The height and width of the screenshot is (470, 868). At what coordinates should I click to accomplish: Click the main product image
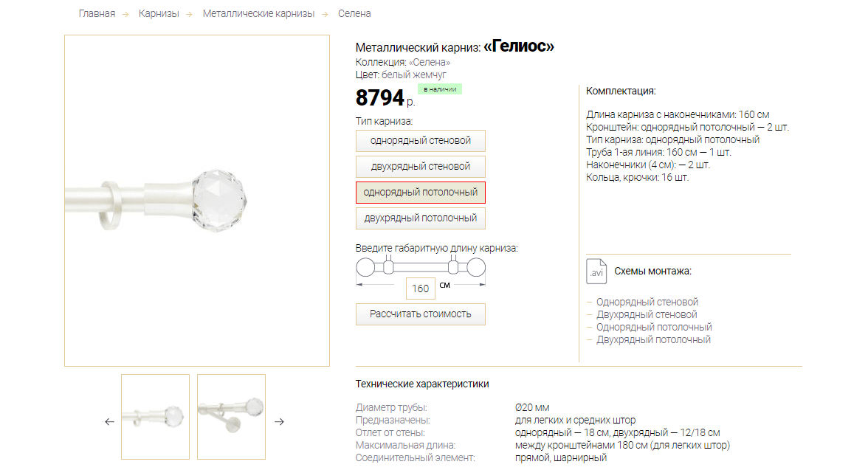tap(197, 201)
